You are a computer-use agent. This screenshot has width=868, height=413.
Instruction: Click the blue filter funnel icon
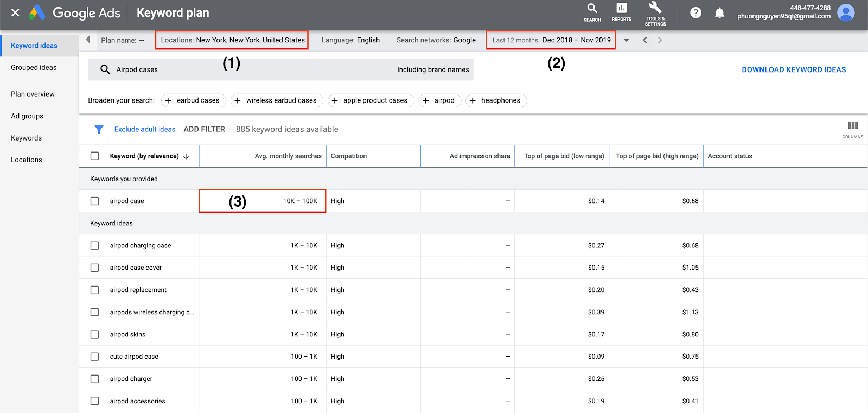click(x=99, y=129)
